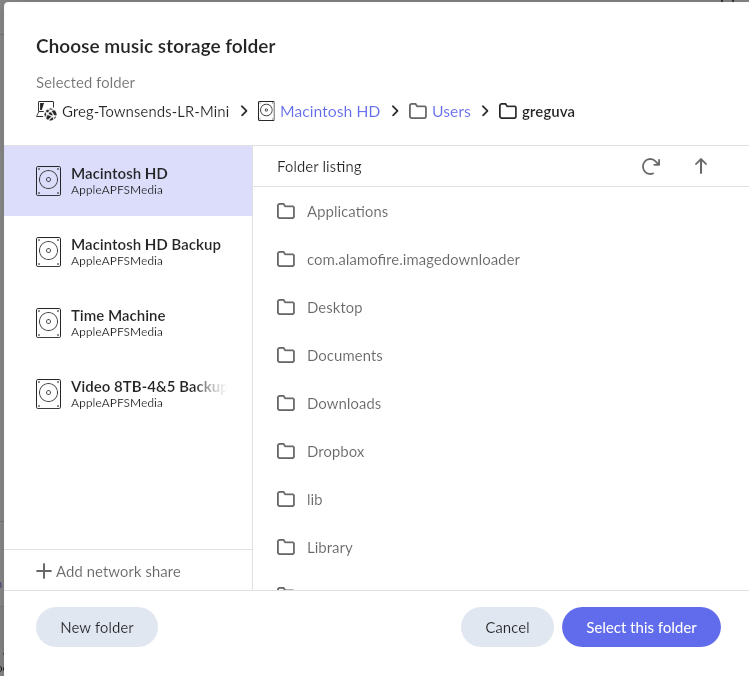
Task: Go up one folder with the arrow icon
Action: tap(701, 167)
